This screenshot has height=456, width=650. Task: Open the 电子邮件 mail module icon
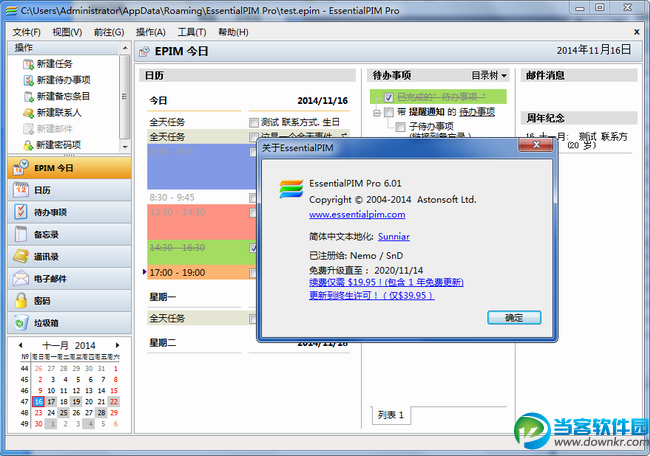click(21, 279)
